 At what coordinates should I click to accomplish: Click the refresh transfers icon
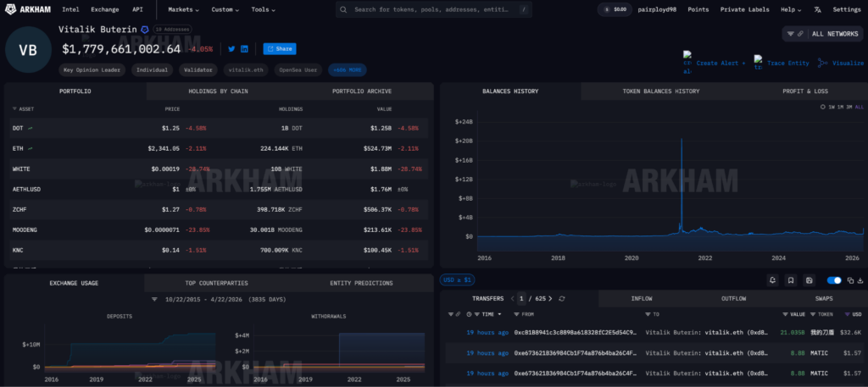point(562,299)
